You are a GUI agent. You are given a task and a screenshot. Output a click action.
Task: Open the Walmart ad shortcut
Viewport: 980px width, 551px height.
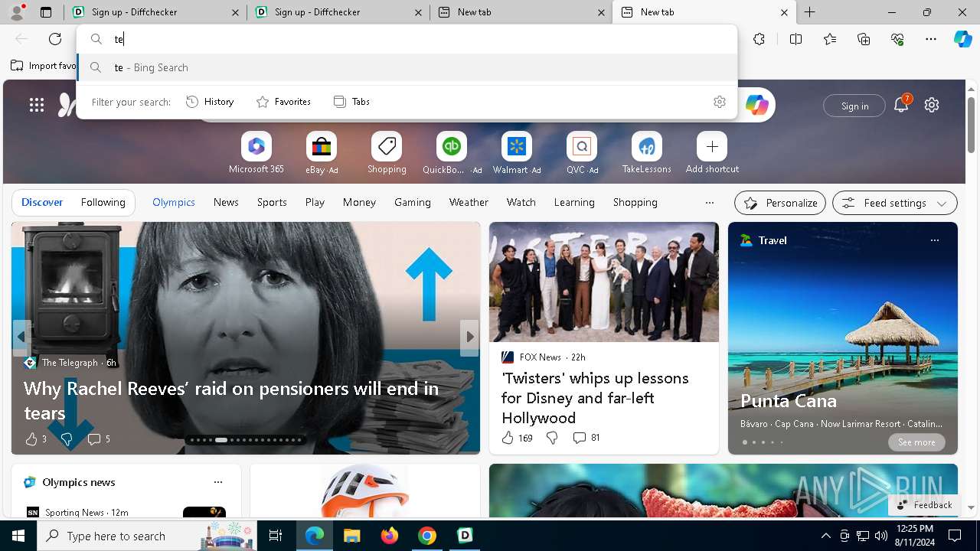pyautogui.click(x=517, y=153)
